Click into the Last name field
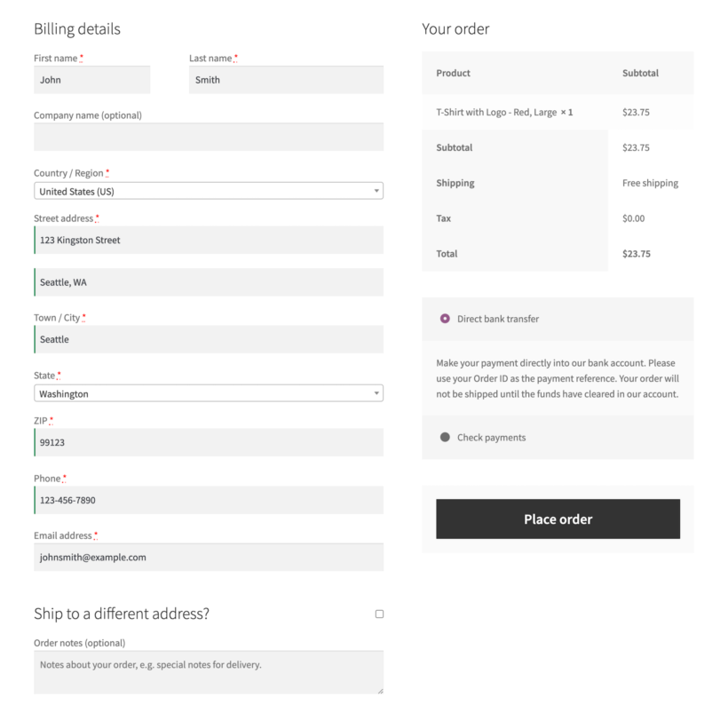The width and height of the screenshot is (728, 713). coord(285,80)
